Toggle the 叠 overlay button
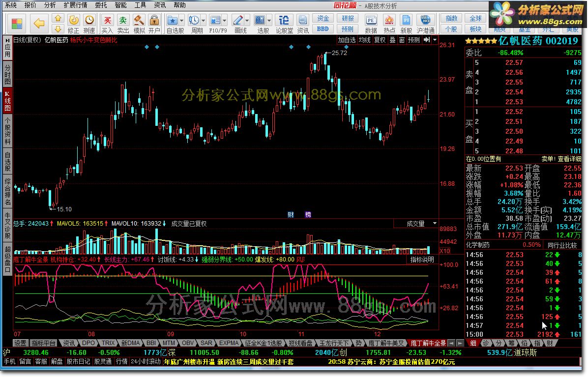588x377 pixels. coord(392,40)
